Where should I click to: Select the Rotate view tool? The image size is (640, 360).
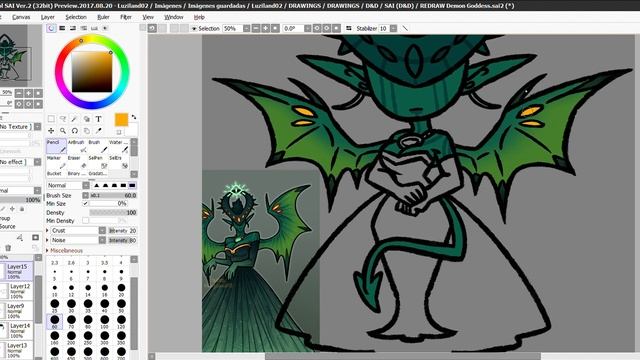(x=75, y=131)
